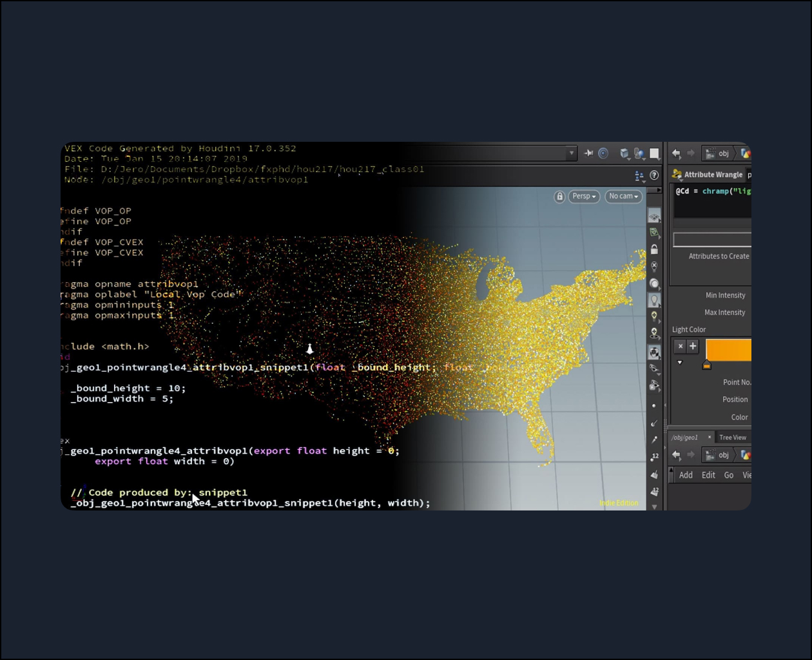The height and width of the screenshot is (660, 812).
Task: Open the Edit menu in network editor
Action: tap(708, 475)
